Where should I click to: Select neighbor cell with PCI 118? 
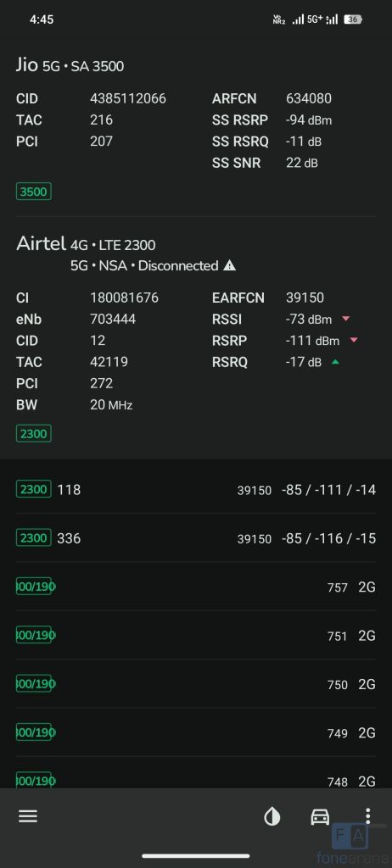click(196, 489)
